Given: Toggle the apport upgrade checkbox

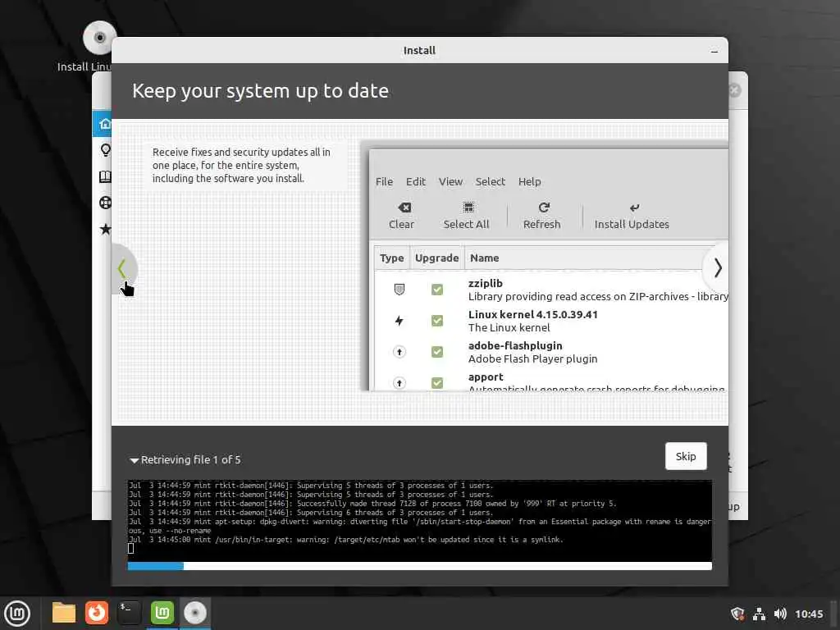Looking at the screenshot, I should tap(437, 383).
